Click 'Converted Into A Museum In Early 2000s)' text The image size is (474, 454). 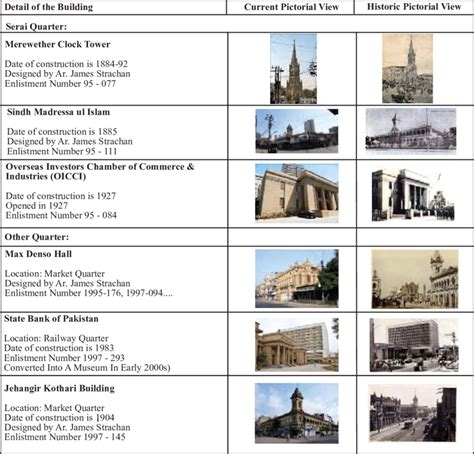[87, 368]
